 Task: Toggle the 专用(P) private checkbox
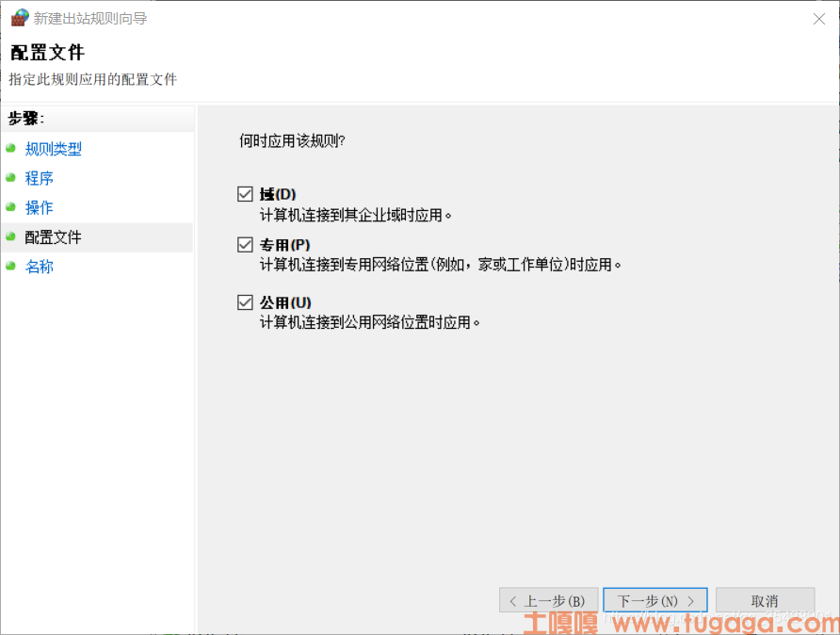click(245, 244)
